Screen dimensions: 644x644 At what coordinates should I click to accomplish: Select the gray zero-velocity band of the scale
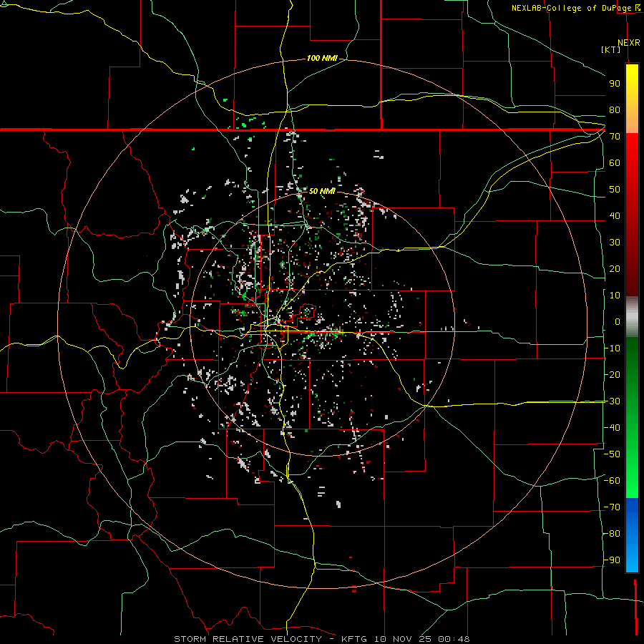pos(632,317)
